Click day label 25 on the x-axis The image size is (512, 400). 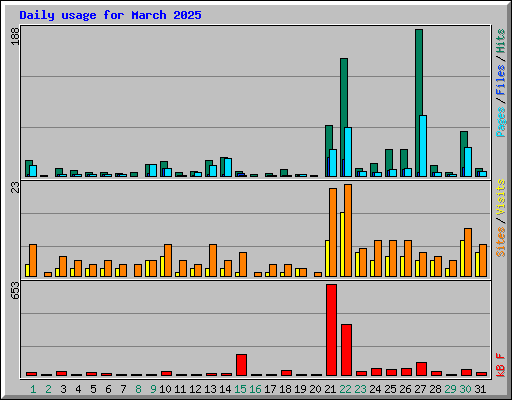tap(390, 389)
